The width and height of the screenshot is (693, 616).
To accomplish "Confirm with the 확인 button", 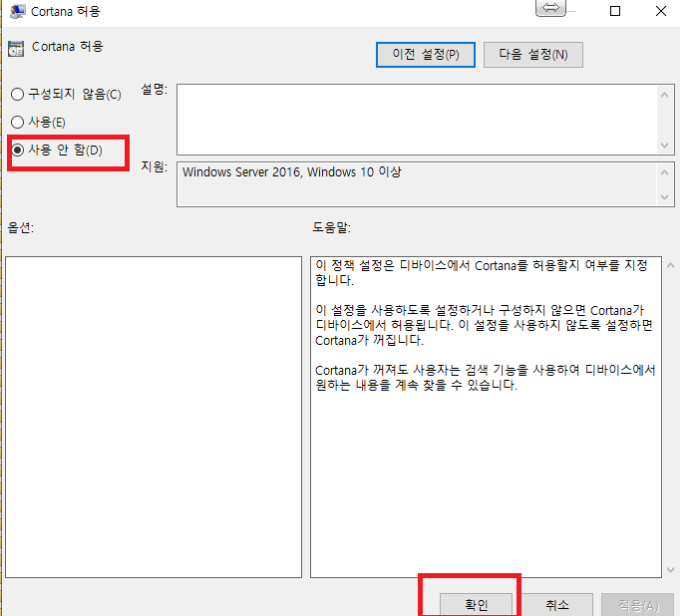I will coord(476,604).
